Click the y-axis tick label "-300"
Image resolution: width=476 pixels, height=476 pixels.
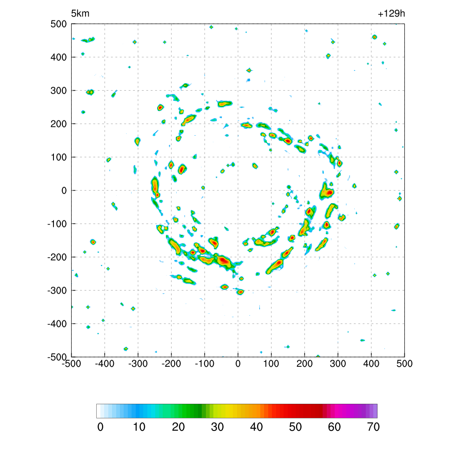pyautogui.click(x=57, y=291)
